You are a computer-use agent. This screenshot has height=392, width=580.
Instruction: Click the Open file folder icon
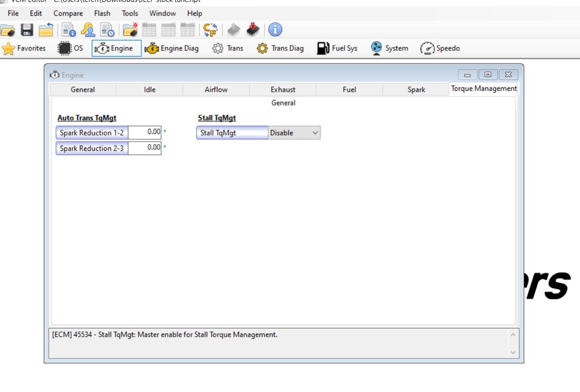(x=8, y=30)
